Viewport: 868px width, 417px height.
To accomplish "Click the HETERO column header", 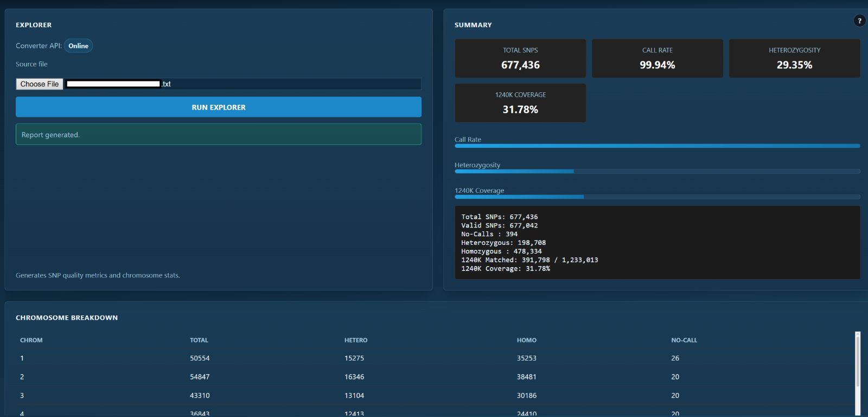I will click(x=356, y=340).
